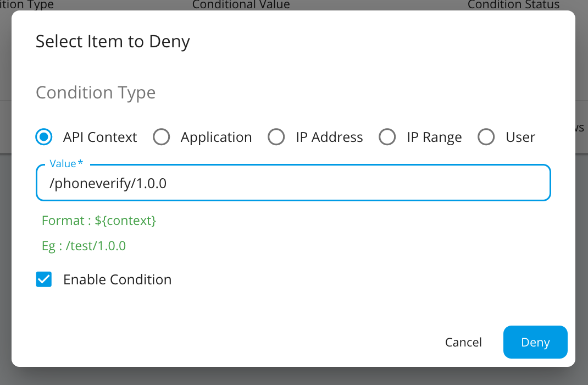
Task: Pick IP Range as the condition type
Action: [387, 137]
